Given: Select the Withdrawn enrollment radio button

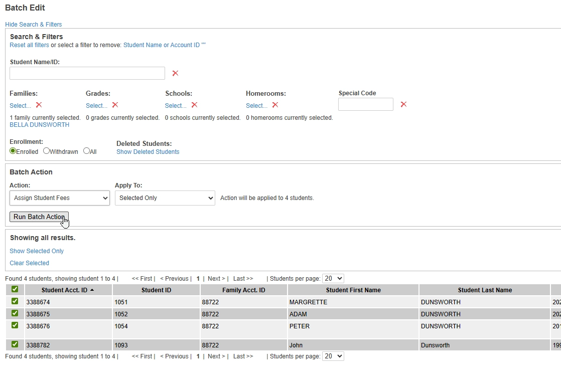Looking at the screenshot, I should coord(46,151).
